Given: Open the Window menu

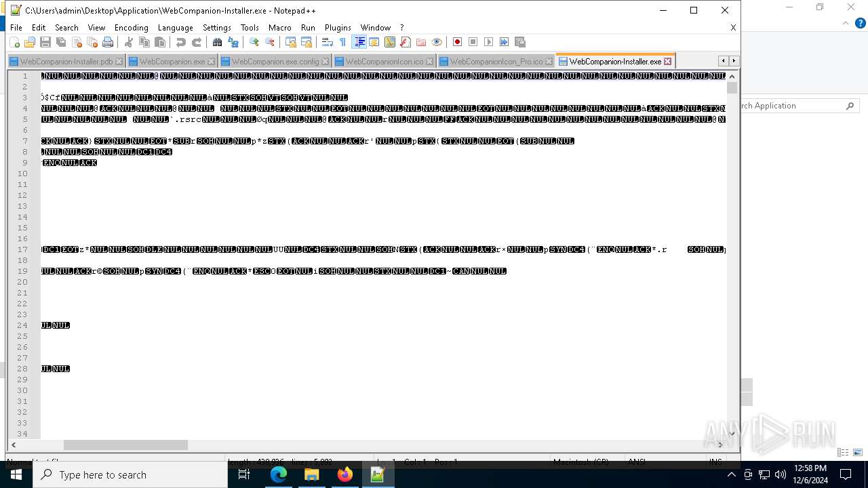Looking at the screenshot, I should click(x=375, y=28).
